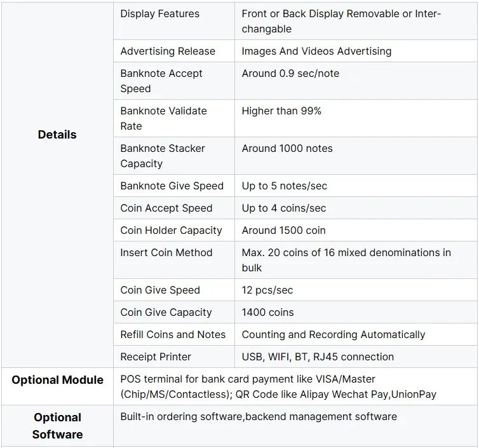Select the "Coin Holder Capacity" label
This screenshot has width=479, height=448.
tap(172, 231)
